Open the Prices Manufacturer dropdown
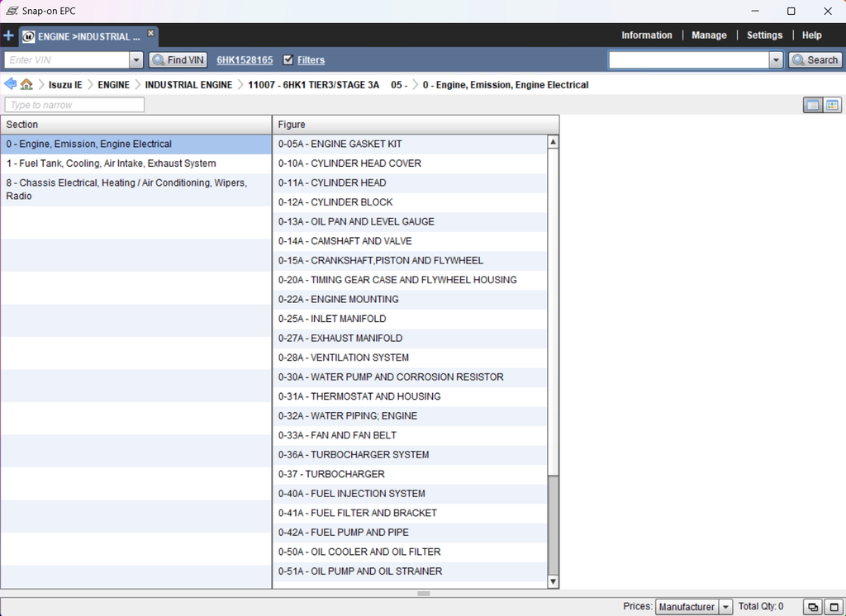 [x=693, y=607]
